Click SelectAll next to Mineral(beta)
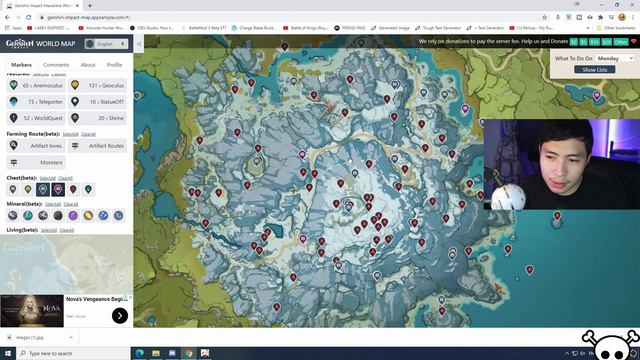Viewport: 640px width, 360px height. [53, 204]
